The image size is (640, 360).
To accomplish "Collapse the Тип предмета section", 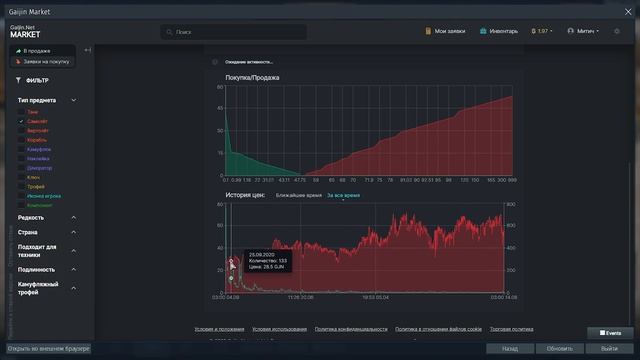I will pos(74,100).
